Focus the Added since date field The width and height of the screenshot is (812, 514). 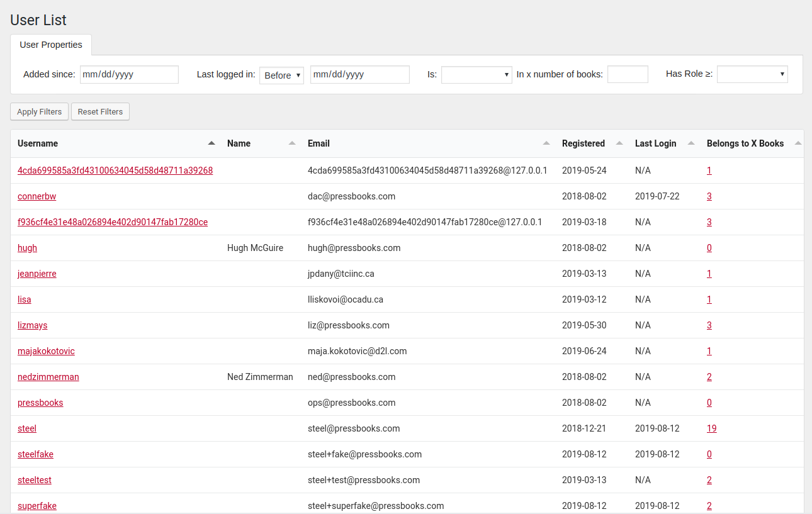pyautogui.click(x=129, y=74)
